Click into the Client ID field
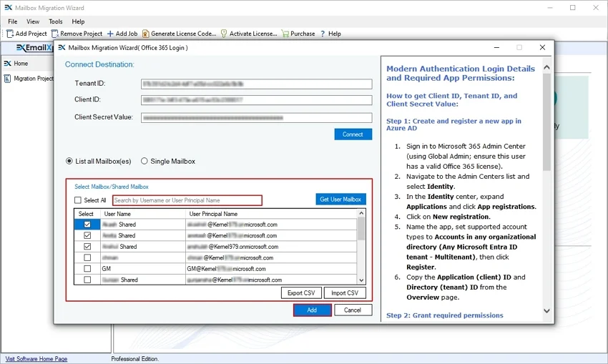 tap(256, 100)
